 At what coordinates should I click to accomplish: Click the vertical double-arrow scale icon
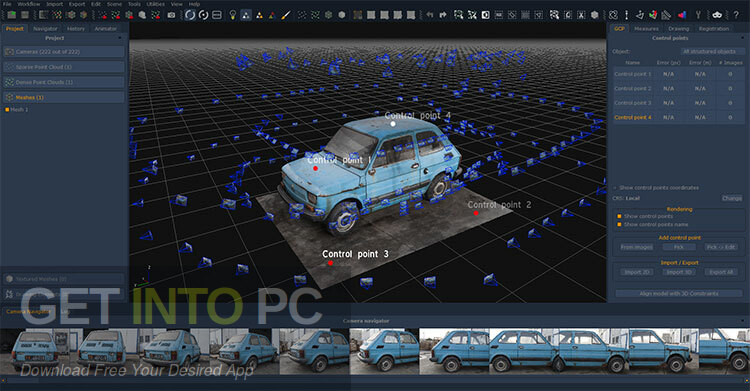coord(627,15)
